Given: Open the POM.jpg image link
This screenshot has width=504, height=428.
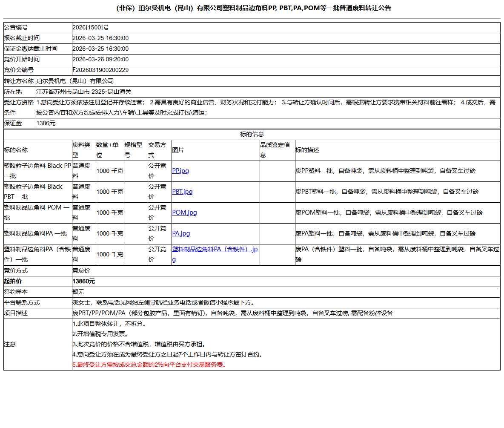Looking at the screenshot, I should (x=184, y=213).
